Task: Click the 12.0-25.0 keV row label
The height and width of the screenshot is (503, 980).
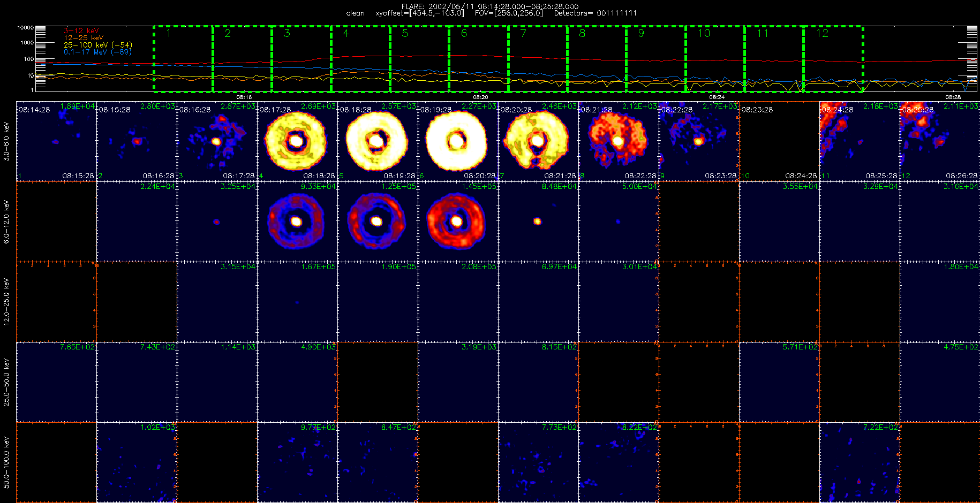Action: (x=6, y=302)
